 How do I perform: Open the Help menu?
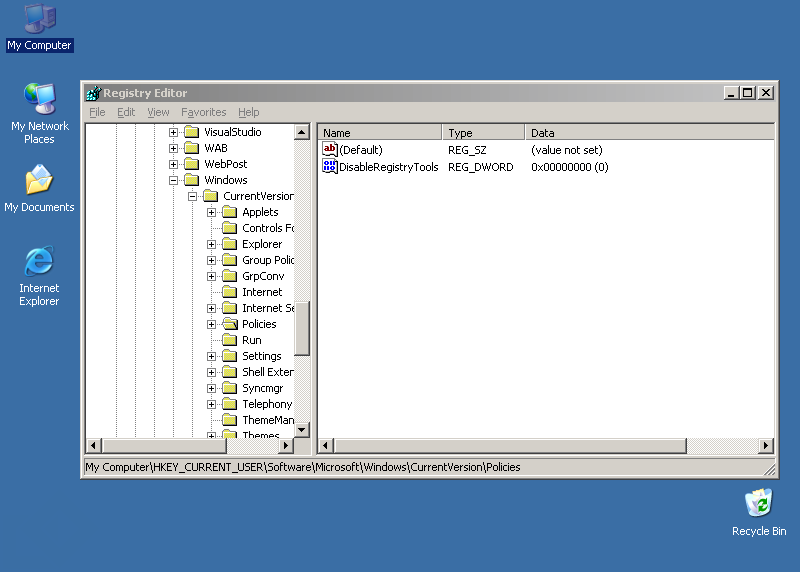[248, 112]
